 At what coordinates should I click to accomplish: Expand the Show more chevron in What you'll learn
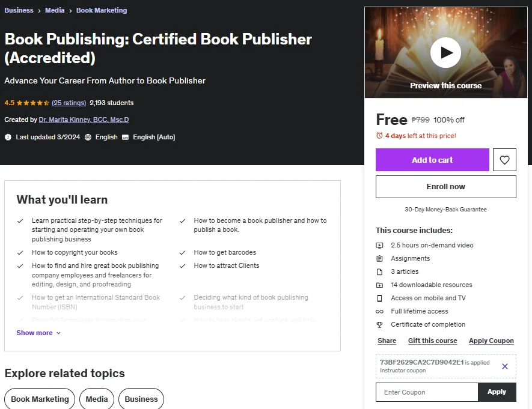[58, 333]
